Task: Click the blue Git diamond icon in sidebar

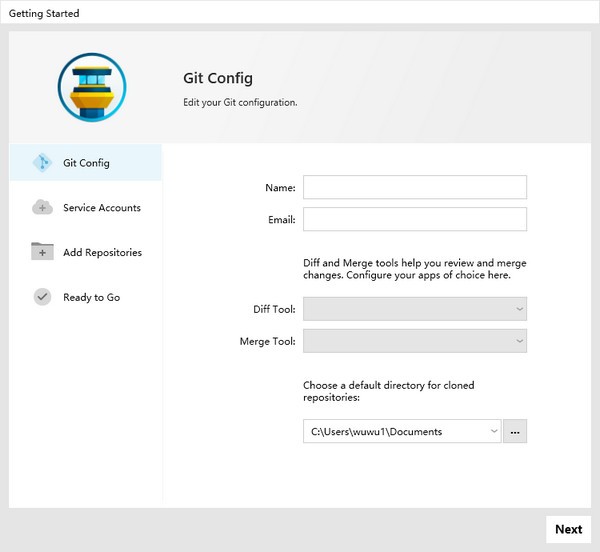Action: 42,163
